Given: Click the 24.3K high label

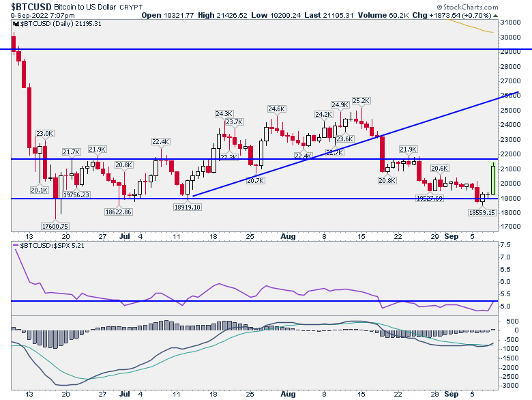Looking at the screenshot, I should 224,114.
